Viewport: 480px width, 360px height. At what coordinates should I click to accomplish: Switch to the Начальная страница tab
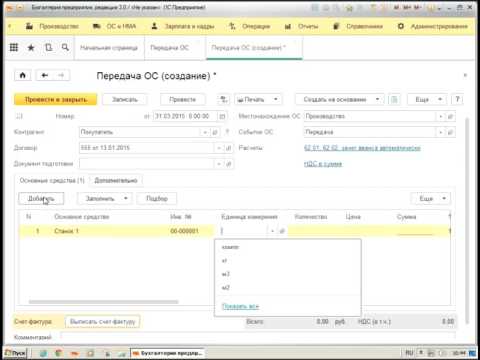109,48
